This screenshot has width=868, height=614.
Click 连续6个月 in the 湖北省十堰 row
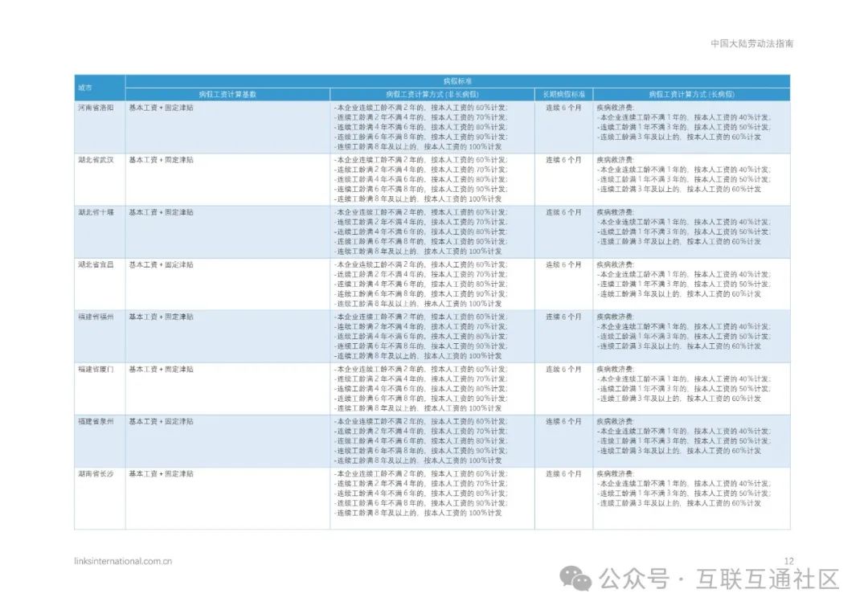tap(563, 213)
